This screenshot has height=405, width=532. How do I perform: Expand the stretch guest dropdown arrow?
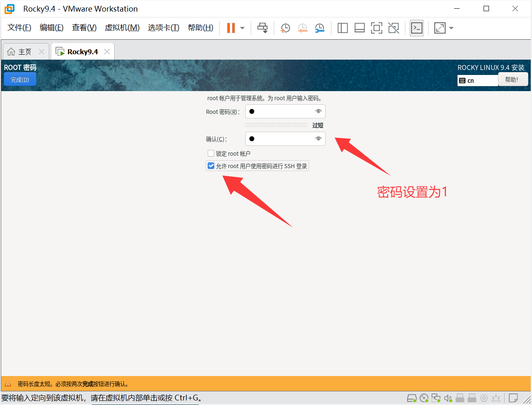tap(451, 28)
